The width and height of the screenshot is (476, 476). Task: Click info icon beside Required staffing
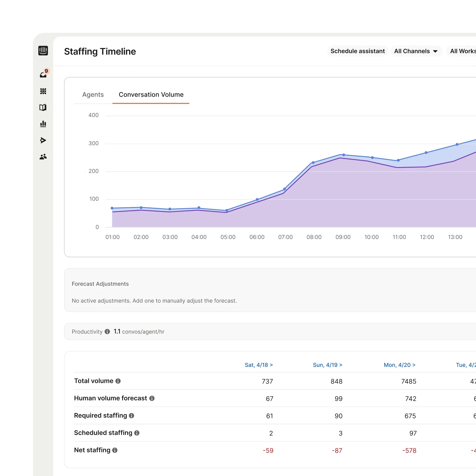pyautogui.click(x=132, y=416)
